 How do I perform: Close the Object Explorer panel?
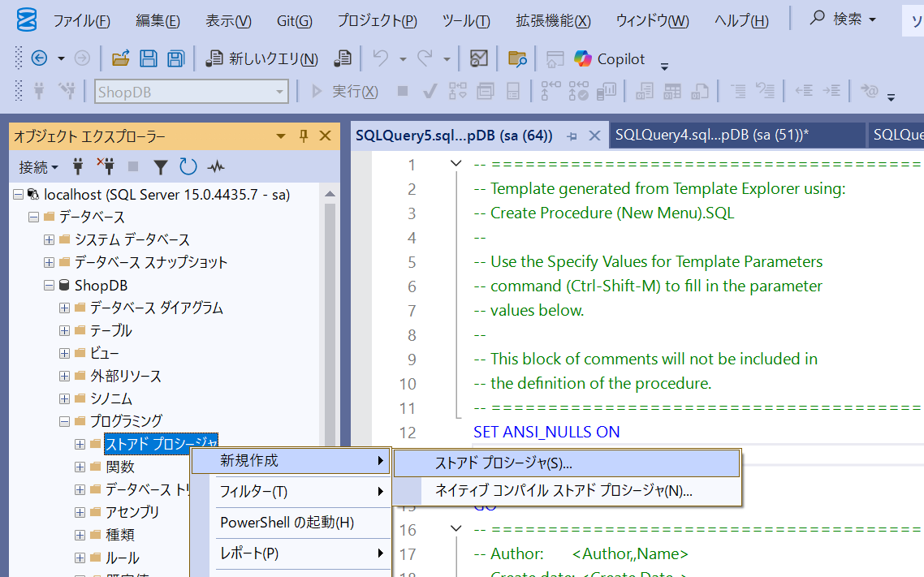(x=326, y=136)
